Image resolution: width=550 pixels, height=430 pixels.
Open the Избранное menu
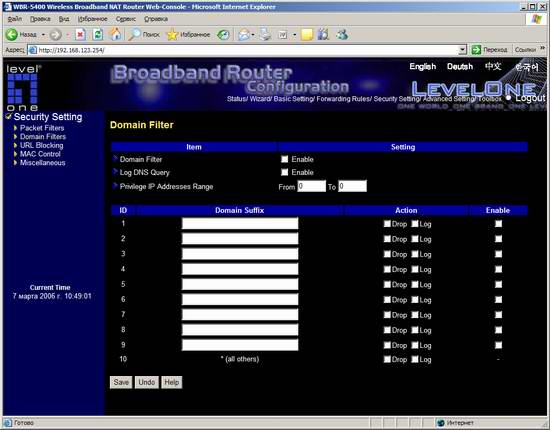point(93,19)
